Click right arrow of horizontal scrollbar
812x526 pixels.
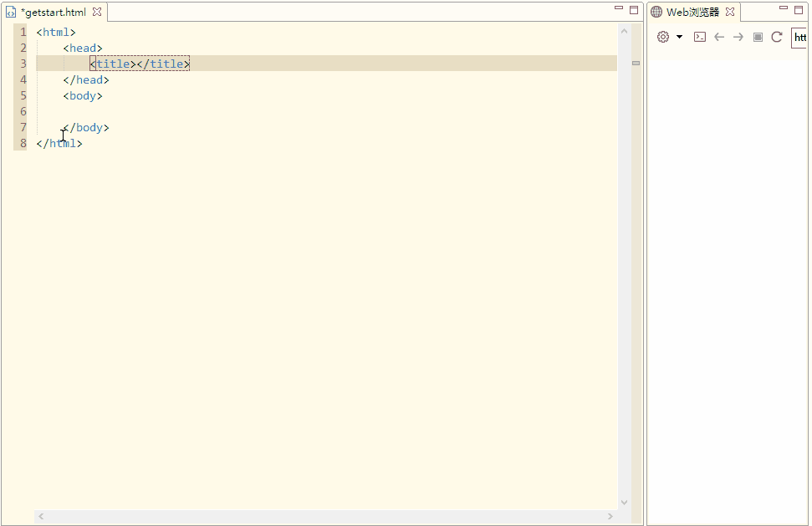pos(610,516)
